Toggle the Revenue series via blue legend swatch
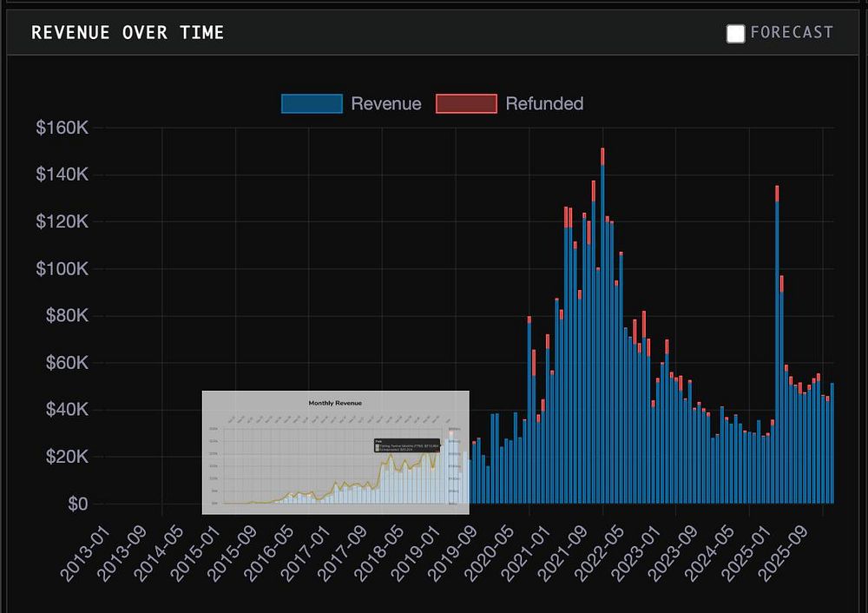 [x=312, y=104]
